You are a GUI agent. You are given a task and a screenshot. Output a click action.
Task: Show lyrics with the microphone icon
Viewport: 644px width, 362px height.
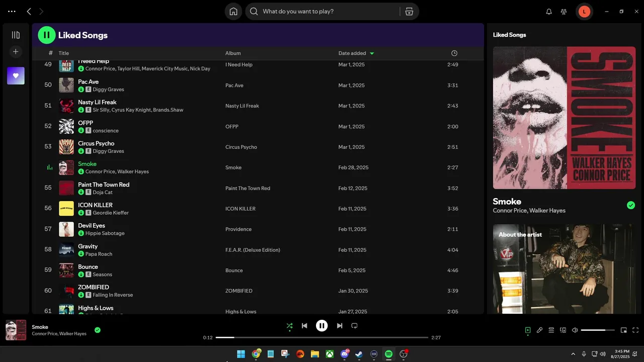tap(539, 330)
